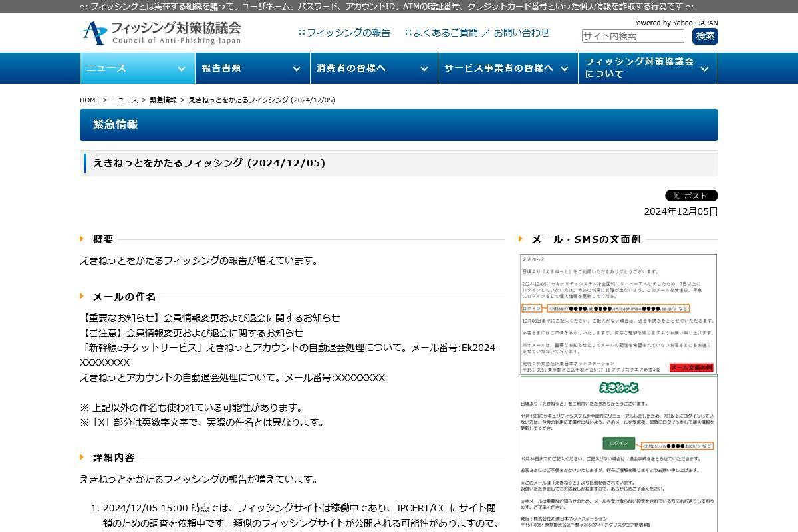Screen dimensions: 798x532
Task: Click the Powered by Yahoo! JAPAN text
Action: pos(675,23)
